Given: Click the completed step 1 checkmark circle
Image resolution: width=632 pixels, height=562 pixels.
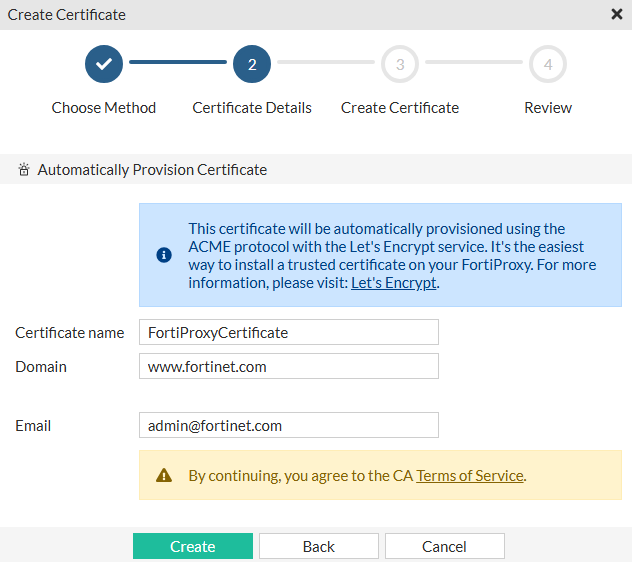Looking at the screenshot, I should (x=104, y=64).
